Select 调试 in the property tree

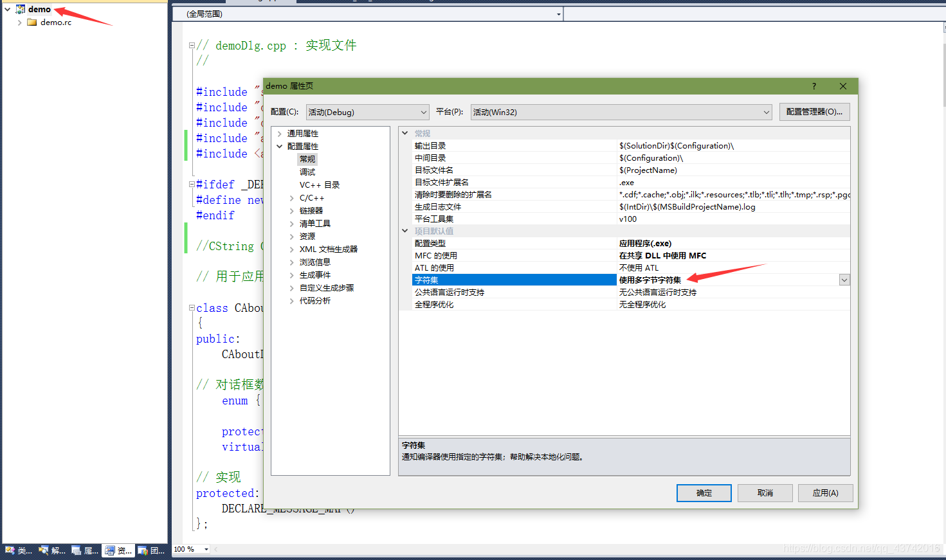point(307,172)
